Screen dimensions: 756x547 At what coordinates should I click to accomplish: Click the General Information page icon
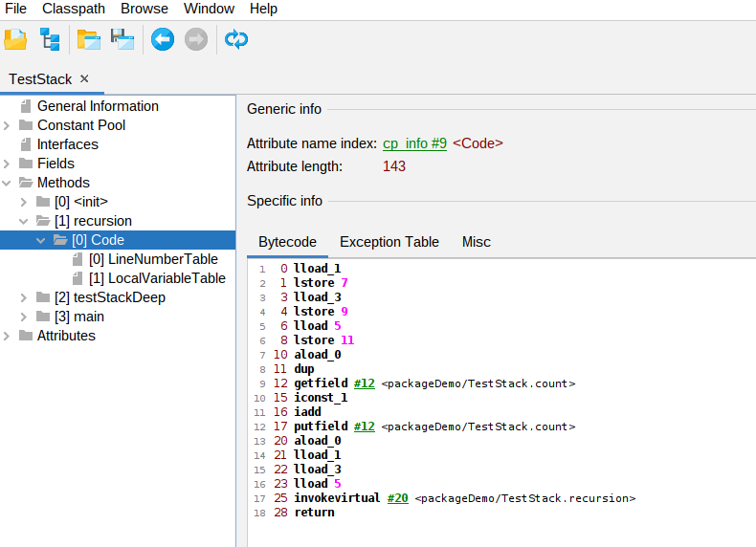26,106
